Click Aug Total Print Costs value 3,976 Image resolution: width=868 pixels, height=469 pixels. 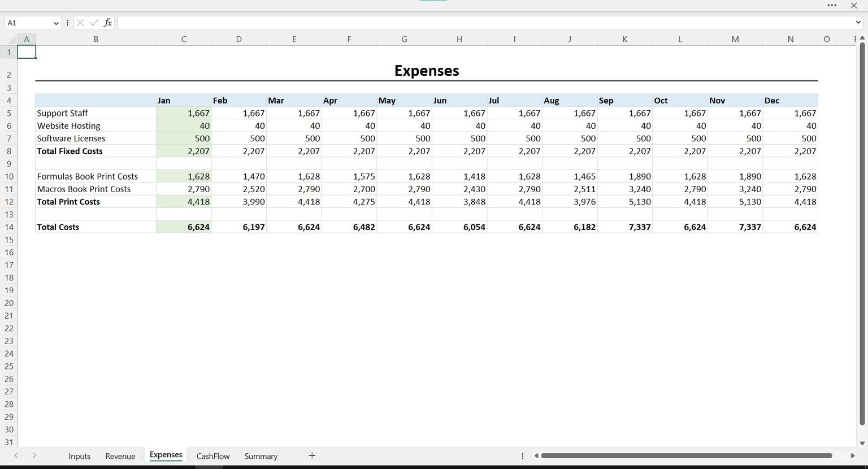tap(570, 202)
